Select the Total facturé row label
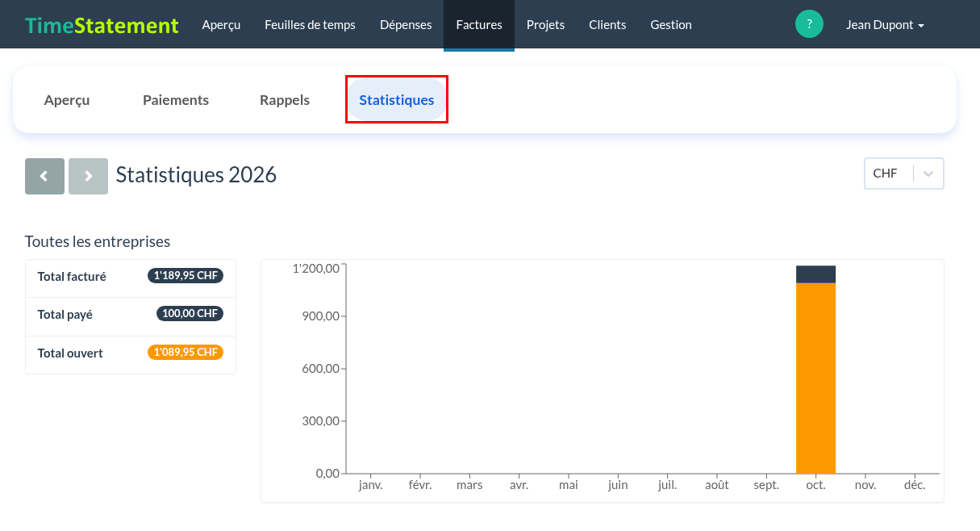The width and height of the screenshot is (980, 531). click(72, 277)
